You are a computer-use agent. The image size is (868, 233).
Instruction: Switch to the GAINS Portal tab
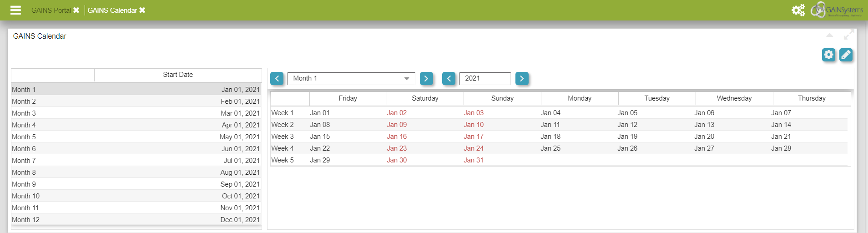(50, 10)
